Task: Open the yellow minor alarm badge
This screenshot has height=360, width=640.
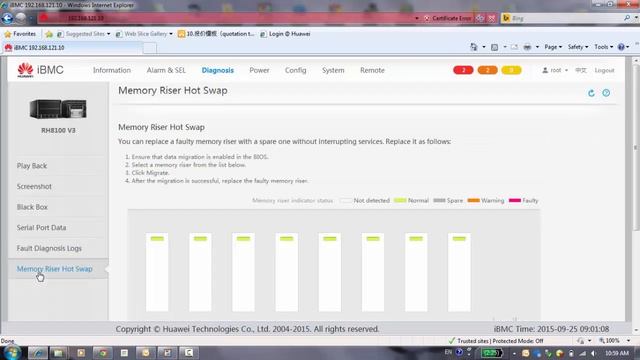Action: click(511, 70)
